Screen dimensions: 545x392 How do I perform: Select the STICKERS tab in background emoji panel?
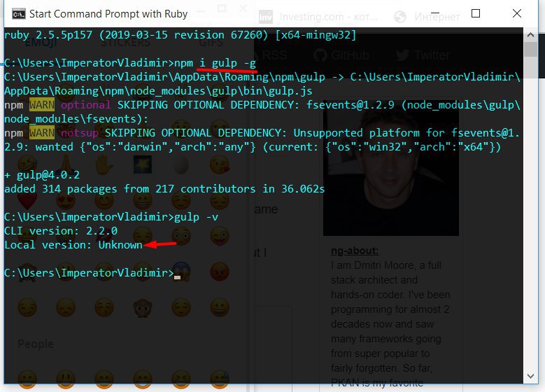(125, 43)
